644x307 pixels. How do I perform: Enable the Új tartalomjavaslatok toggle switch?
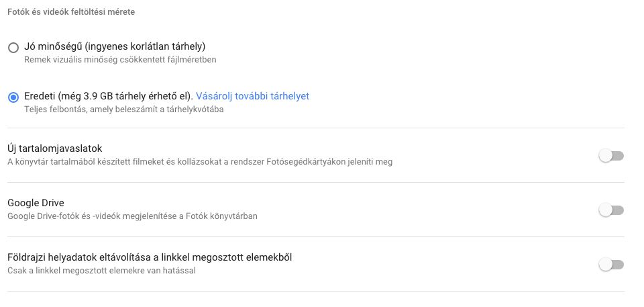click(x=611, y=156)
